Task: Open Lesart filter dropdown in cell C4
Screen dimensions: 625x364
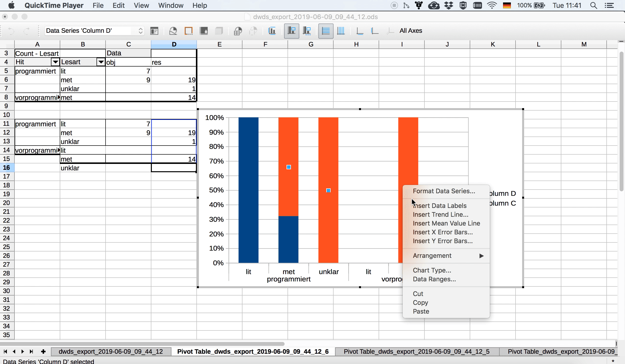Action: (x=101, y=62)
